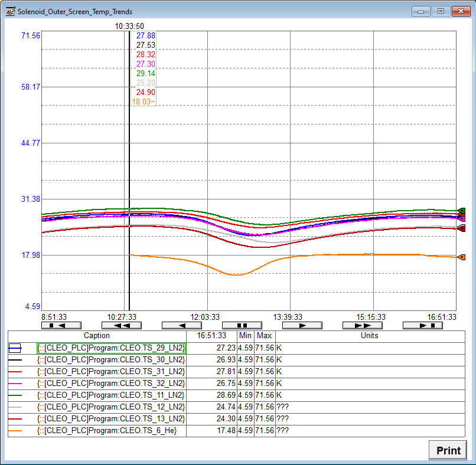Click the Caption column header
This screenshot has height=465, width=476.
coord(97,336)
